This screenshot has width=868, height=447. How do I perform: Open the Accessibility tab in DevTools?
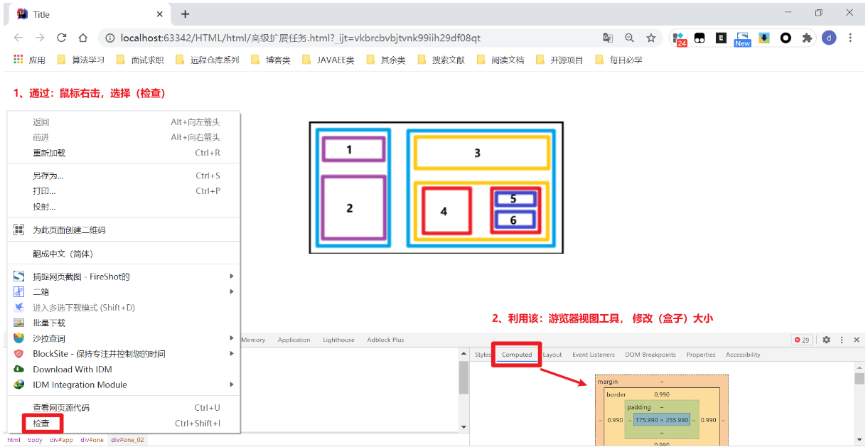pos(743,355)
